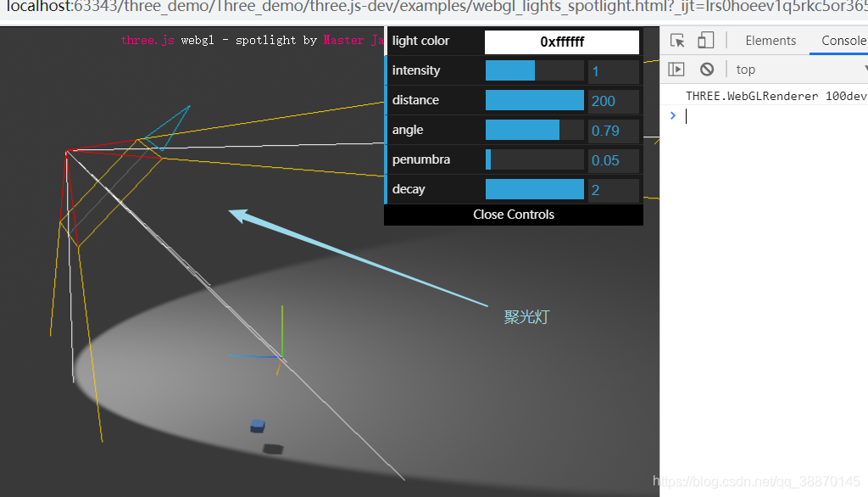The height and width of the screenshot is (497, 868).
Task: Open the Elements tab in DevTools
Action: coord(771,41)
